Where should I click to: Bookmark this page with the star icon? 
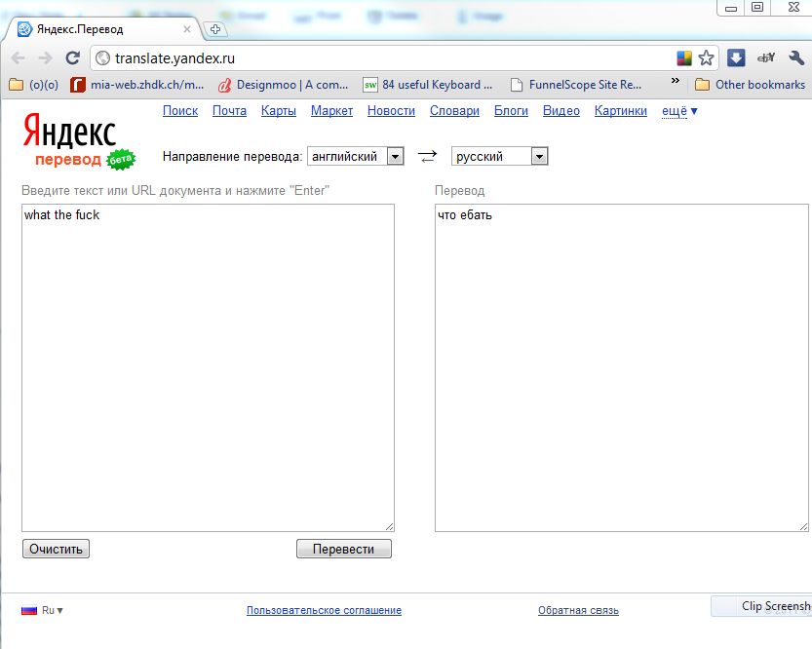pos(707,58)
